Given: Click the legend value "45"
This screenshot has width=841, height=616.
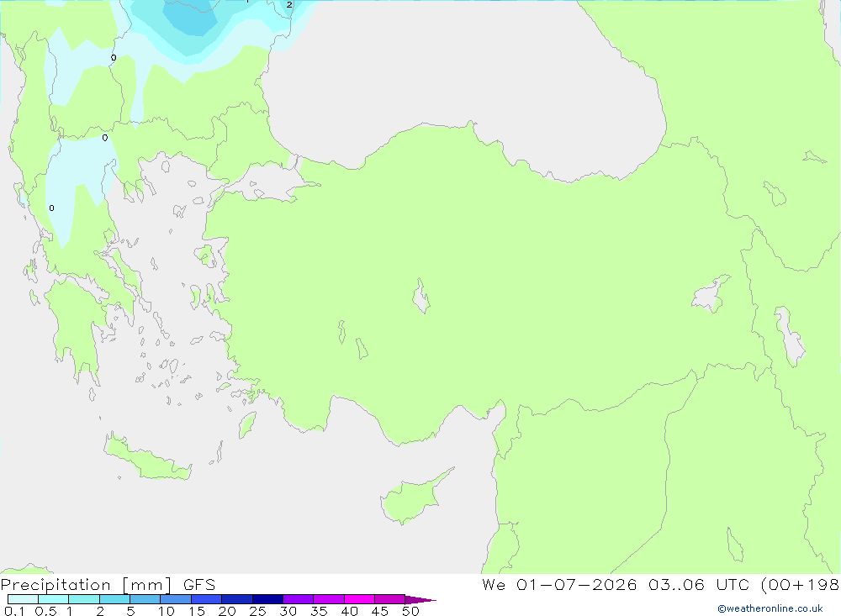Looking at the screenshot, I should [x=380, y=611].
